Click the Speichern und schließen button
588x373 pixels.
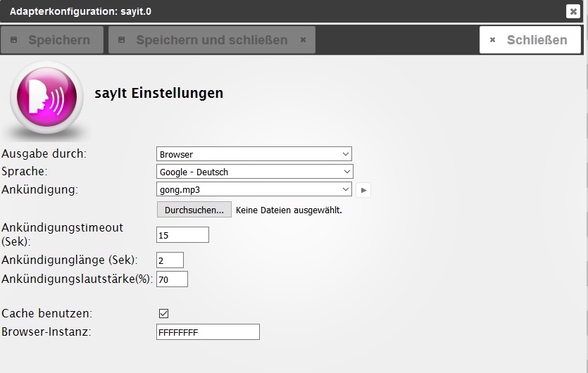coord(211,40)
